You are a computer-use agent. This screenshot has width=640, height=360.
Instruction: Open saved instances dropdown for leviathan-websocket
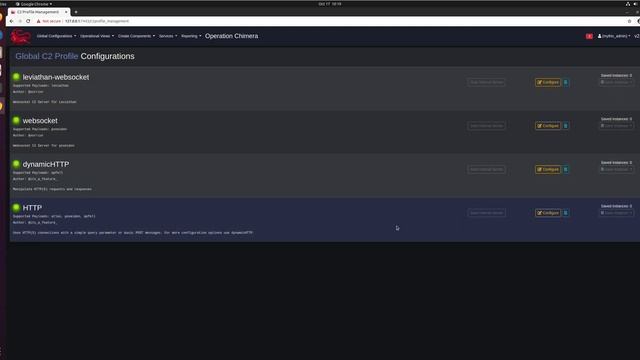pyautogui.click(x=616, y=82)
